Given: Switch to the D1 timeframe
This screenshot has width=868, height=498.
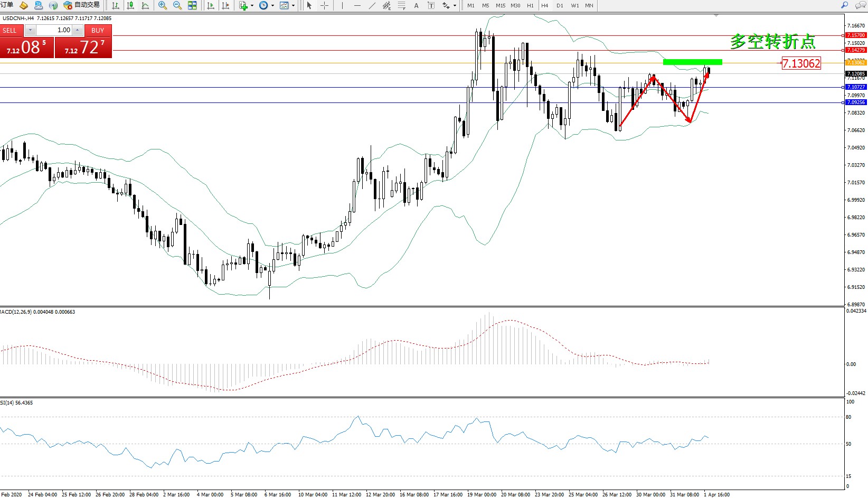Looking at the screenshot, I should coord(560,5).
